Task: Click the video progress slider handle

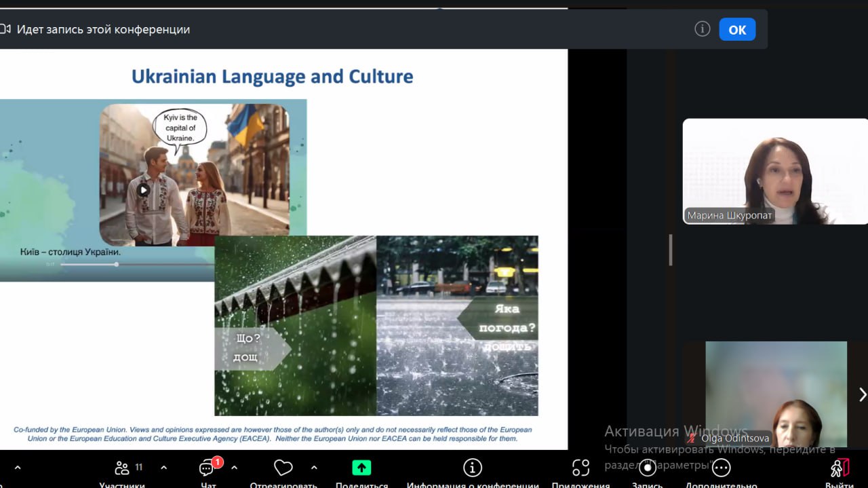Action: coord(117,264)
